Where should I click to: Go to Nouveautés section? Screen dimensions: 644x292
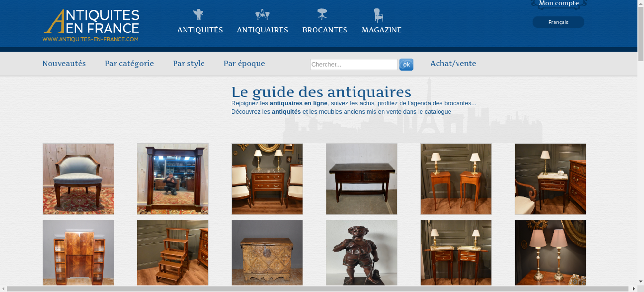coord(64,63)
